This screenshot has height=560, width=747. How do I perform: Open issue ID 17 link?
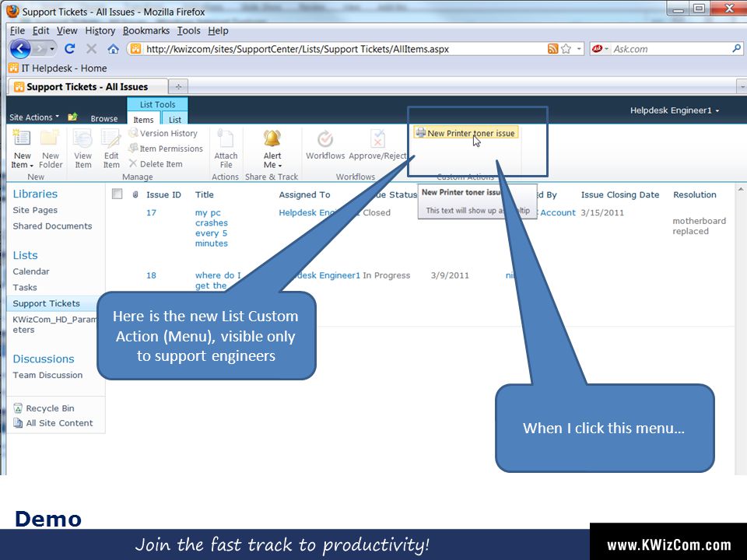[151, 212]
